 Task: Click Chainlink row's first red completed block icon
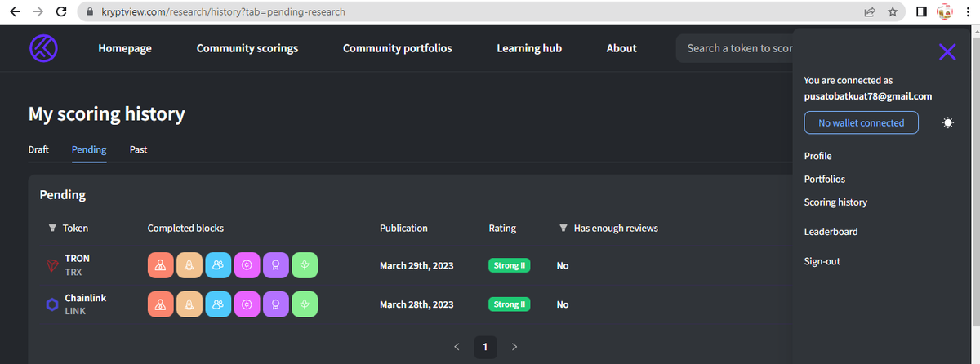click(x=161, y=304)
